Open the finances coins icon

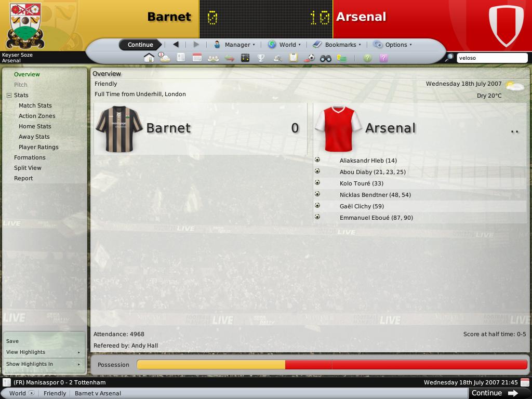[342, 58]
